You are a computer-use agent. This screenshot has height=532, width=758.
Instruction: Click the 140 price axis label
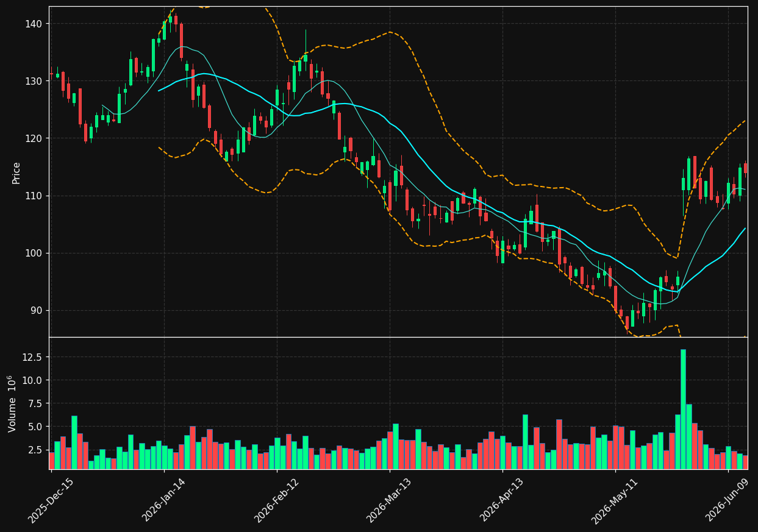coord(34,24)
